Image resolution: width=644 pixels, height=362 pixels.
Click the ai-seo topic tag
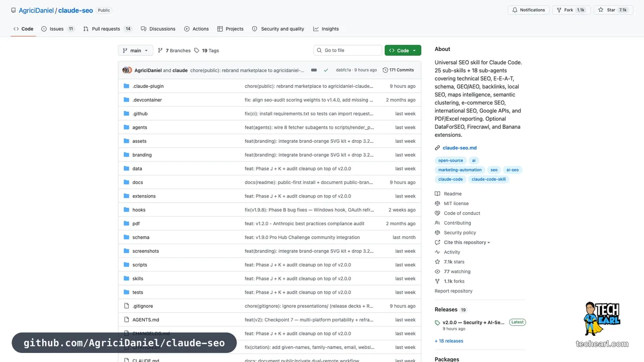(512, 170)
